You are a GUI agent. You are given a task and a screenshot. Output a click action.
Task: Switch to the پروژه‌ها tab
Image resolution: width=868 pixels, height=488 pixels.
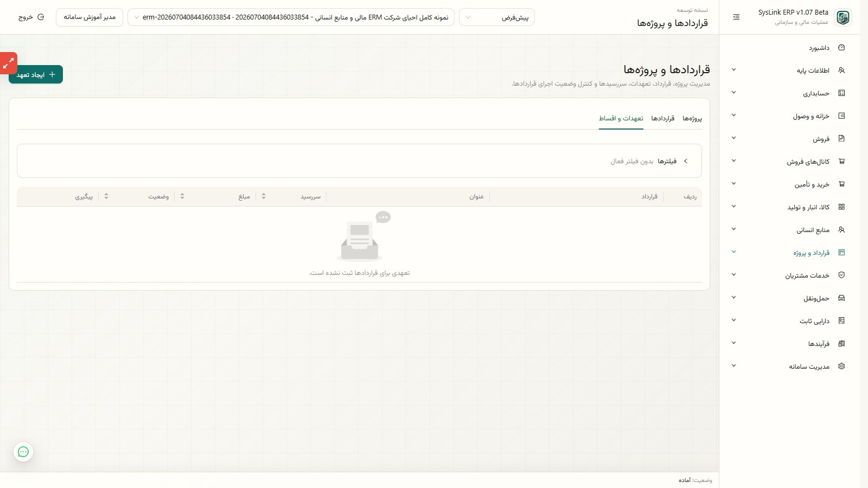click(x=692, y=118)
